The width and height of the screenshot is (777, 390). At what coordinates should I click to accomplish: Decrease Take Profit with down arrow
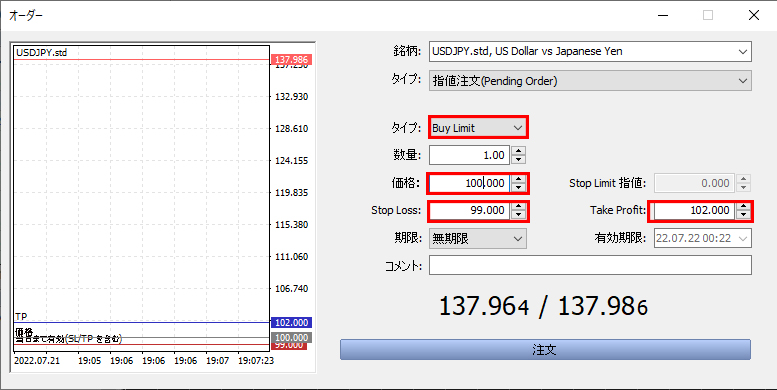point(743,215)
